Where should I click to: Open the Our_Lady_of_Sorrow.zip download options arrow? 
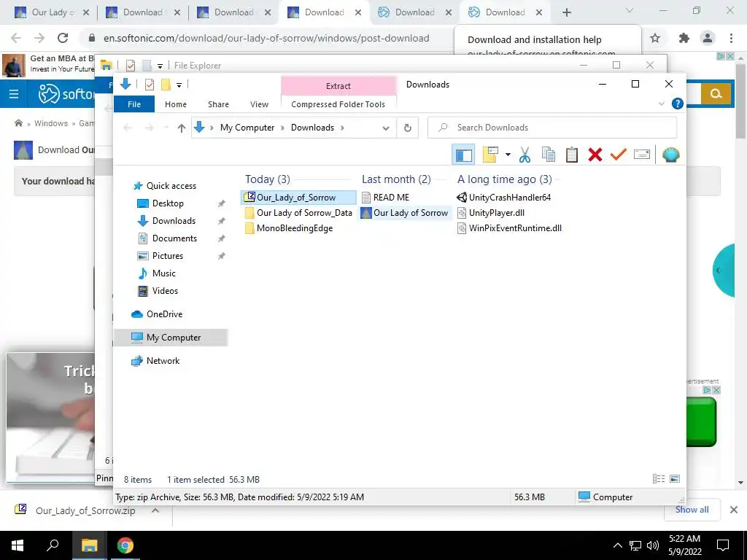point(155,510)
